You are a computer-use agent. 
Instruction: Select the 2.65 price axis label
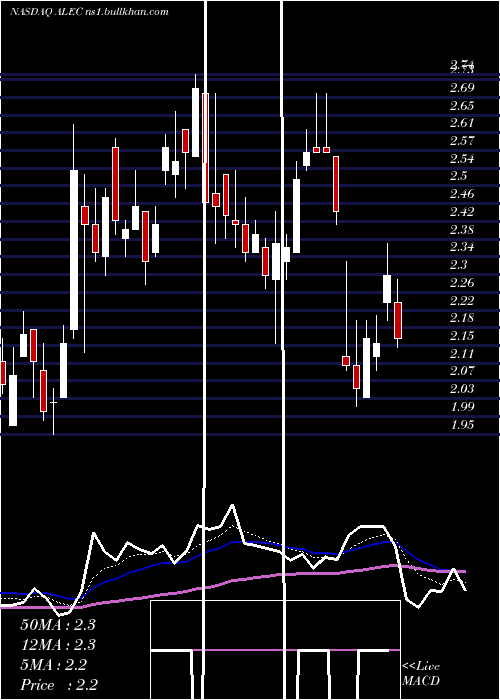pyautogui.click(x=462, y=106)
